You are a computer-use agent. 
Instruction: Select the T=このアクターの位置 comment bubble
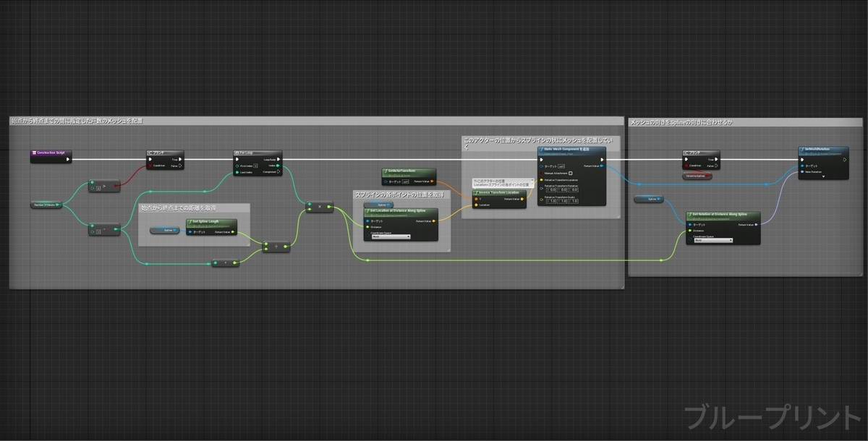pos(503,183)
